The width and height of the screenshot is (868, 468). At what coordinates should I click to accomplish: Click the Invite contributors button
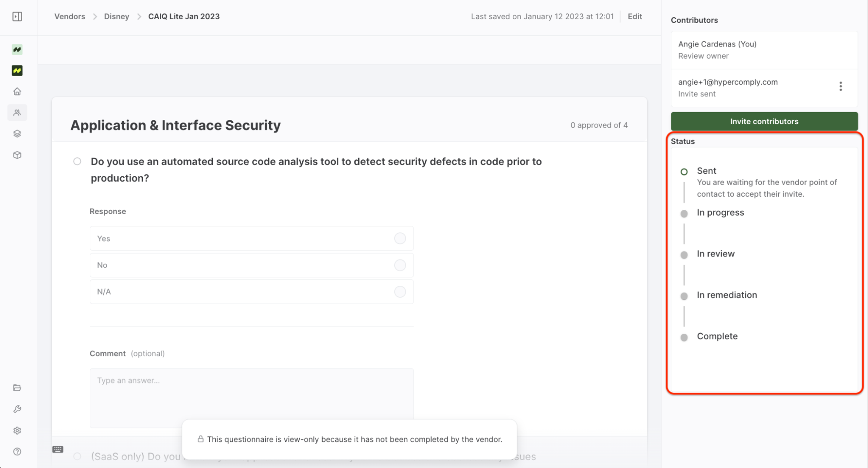click(764, 121)
